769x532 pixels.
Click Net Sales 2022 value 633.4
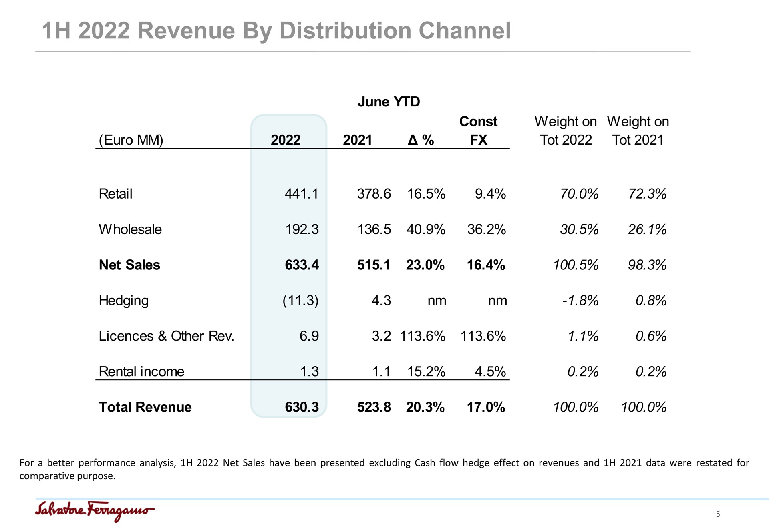click(x=302, y=265)
